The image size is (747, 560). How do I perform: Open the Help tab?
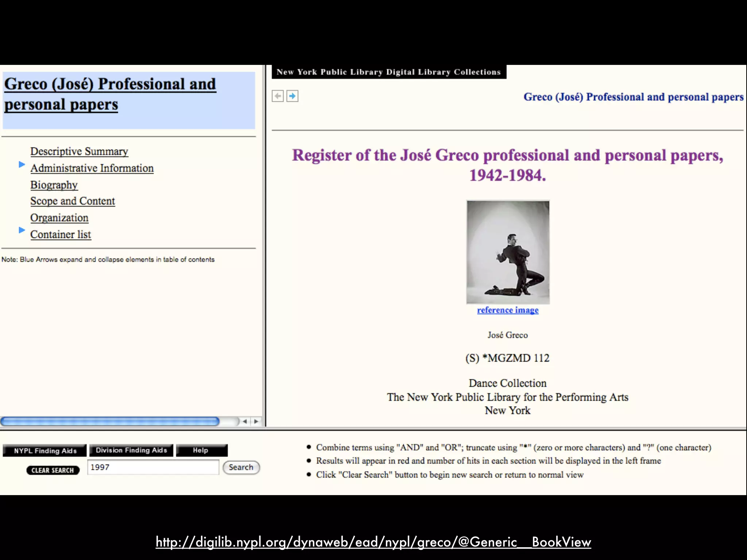pyautogui.click(x=202, y=450)
